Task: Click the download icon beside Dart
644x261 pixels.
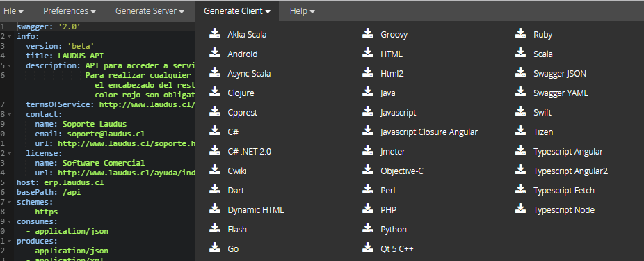Action: tap(215, 189)
